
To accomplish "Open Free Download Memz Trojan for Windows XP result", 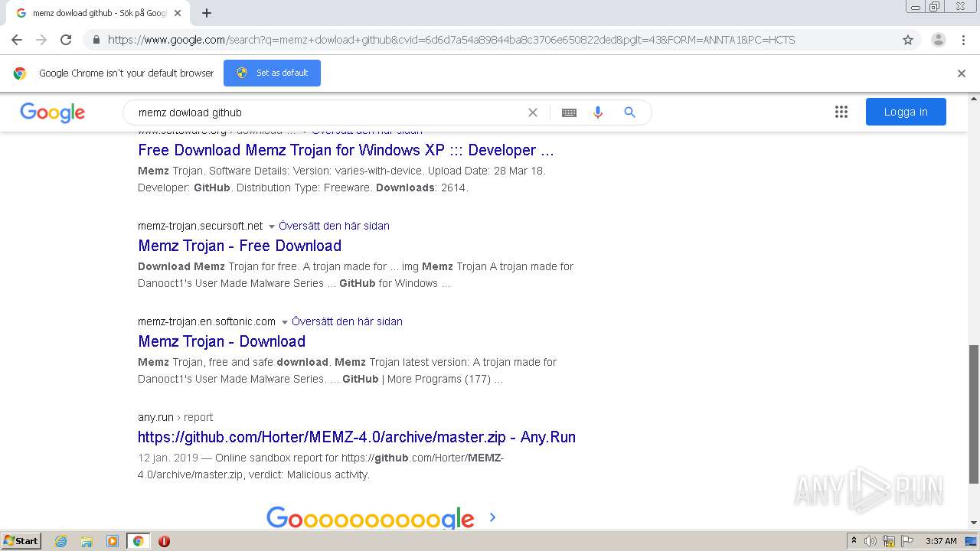I will (346, 150).
